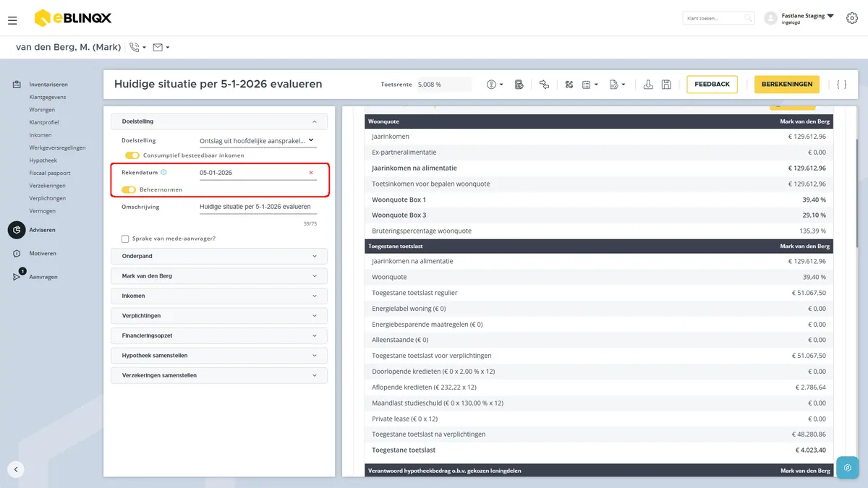This screenshot has width=868, height=488.
Task: Open Aanvragen in the sidebar
Action: point(43,277)
